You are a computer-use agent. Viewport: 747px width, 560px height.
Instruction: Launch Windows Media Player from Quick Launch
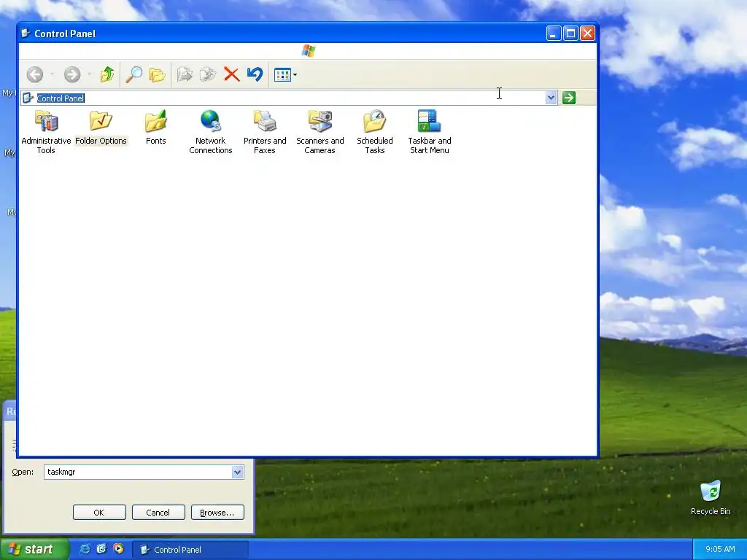(119, 549)
